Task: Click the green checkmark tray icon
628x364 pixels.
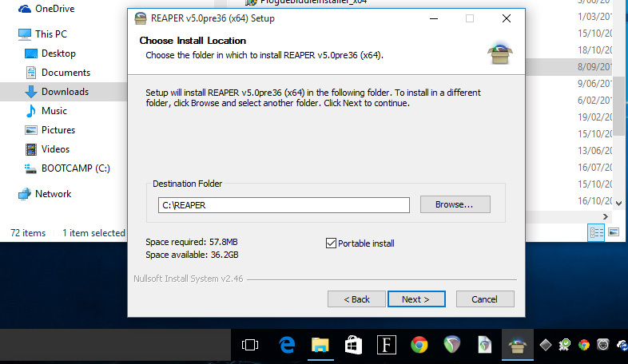Action: click(x=565, y=344)
